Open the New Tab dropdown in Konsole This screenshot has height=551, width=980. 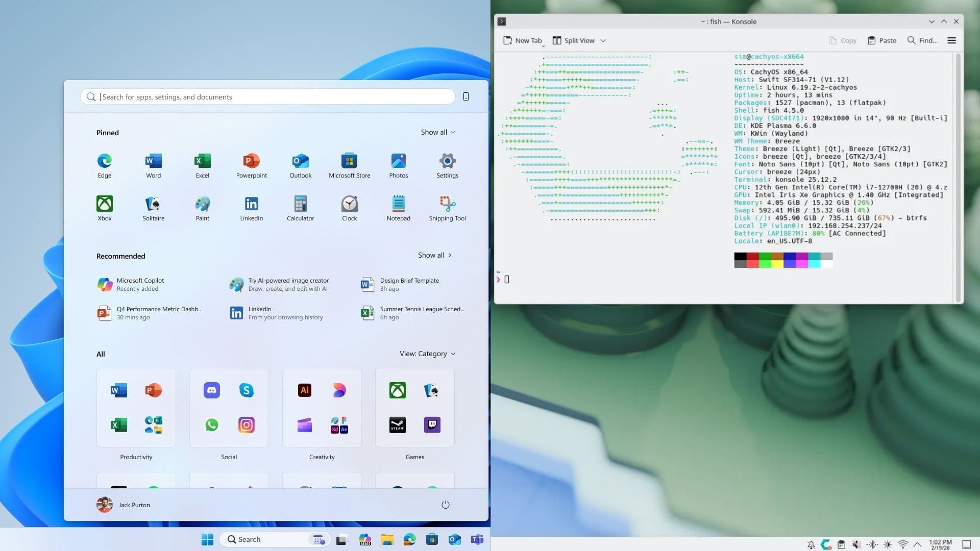[543, 46]
